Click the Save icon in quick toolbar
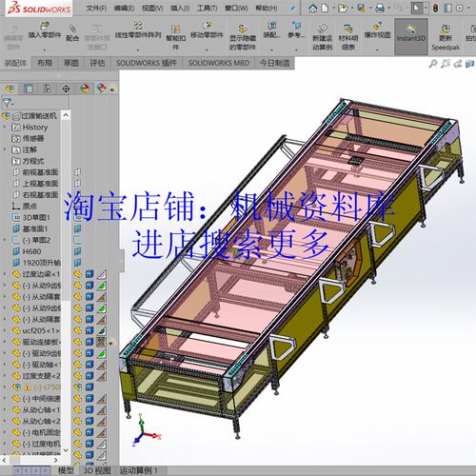 coord(361,8)
